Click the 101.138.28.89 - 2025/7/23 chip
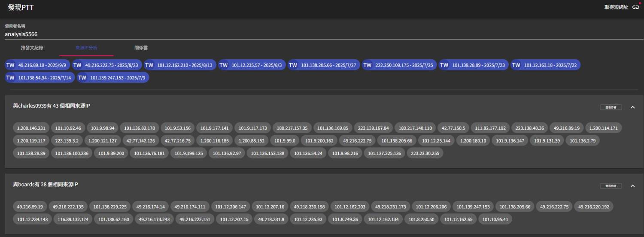This screenshot has width=644, height=237. click(478, 65)
